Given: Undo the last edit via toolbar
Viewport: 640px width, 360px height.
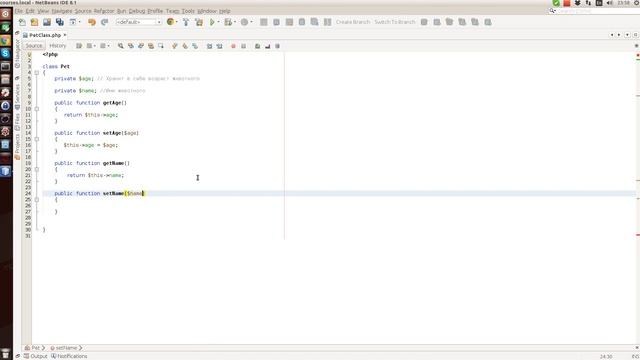Looking at the screenshot, I should click(92, 22).
